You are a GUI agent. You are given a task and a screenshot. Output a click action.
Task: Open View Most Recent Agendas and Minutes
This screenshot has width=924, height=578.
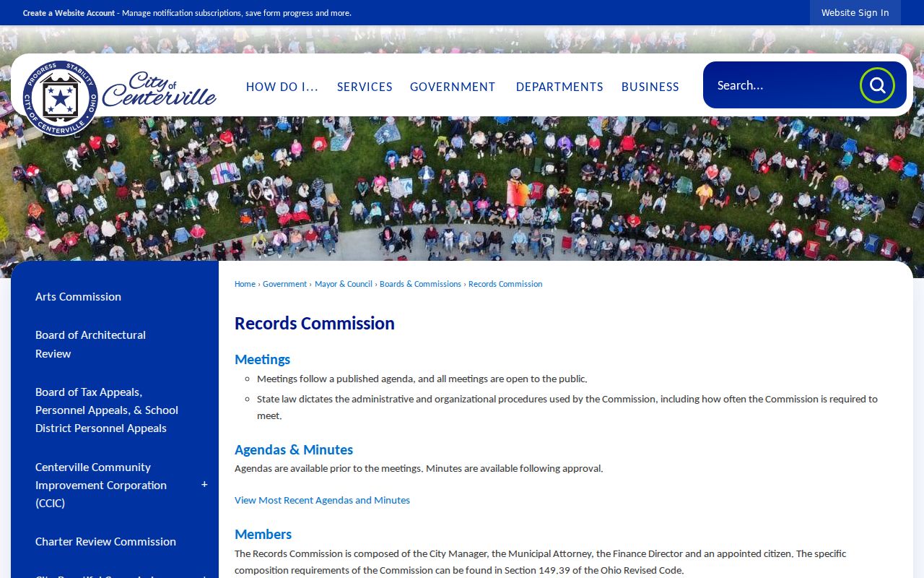point(322,500)
